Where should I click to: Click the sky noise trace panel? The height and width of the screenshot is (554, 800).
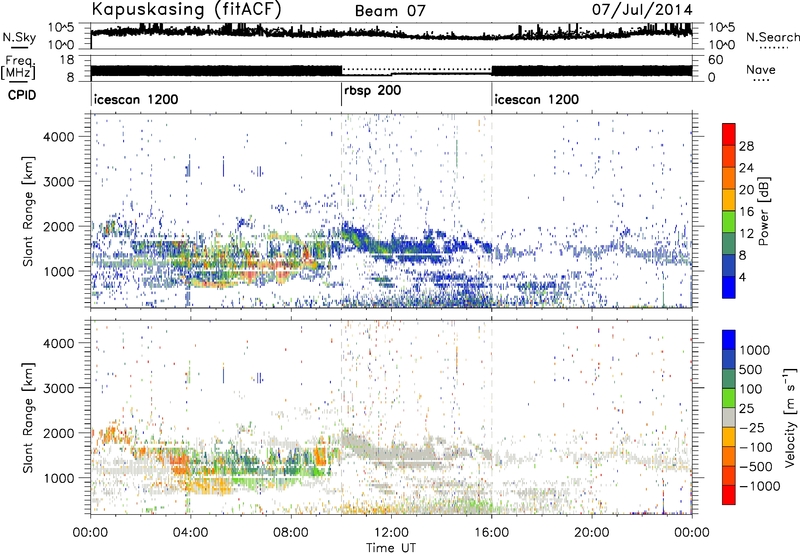click(x=391, y=36)
